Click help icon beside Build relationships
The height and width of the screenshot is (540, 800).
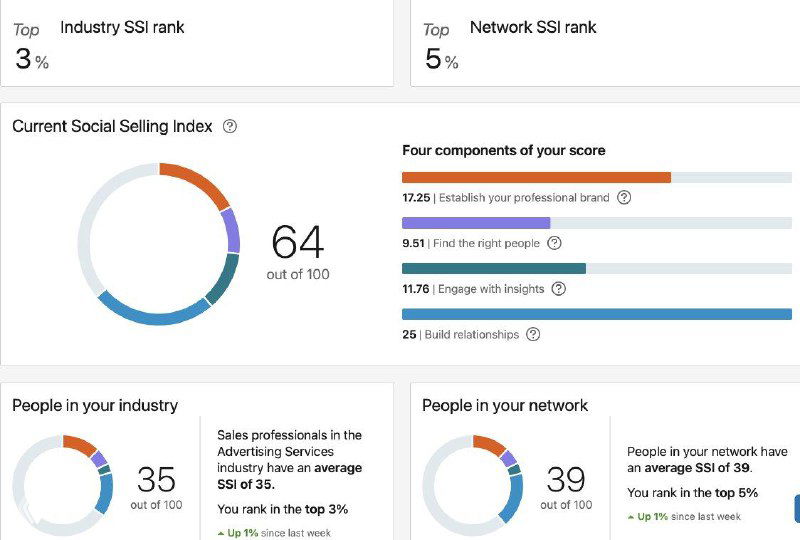click(x=533, y=335)
